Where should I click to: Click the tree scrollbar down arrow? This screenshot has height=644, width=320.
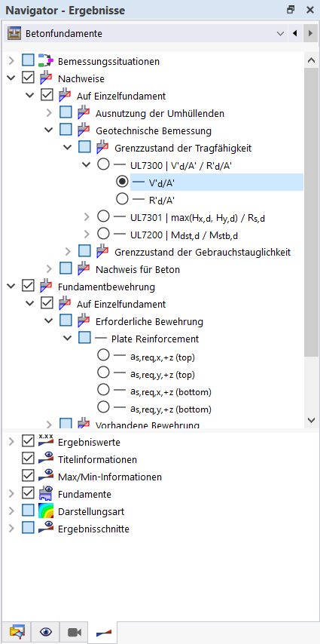pyautogui.click(x=310, y=420)
